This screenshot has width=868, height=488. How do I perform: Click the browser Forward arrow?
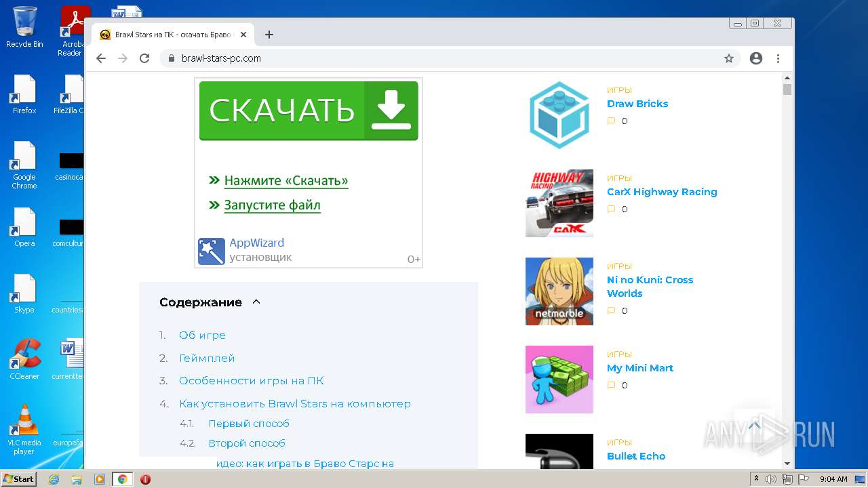pyautogui.click(x=123, y=58)
